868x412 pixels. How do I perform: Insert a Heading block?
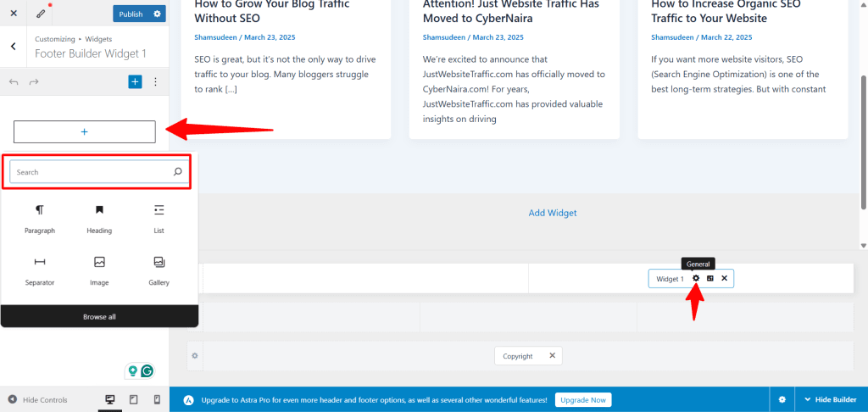(x=99, y=218)
